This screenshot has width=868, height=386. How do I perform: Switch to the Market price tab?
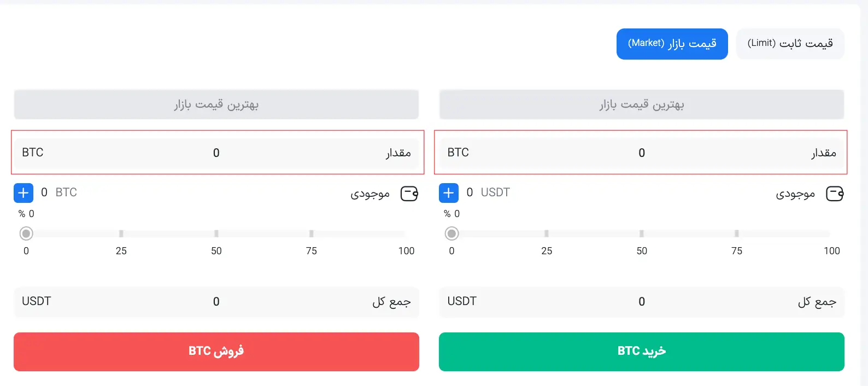click(x=672, y=44)
